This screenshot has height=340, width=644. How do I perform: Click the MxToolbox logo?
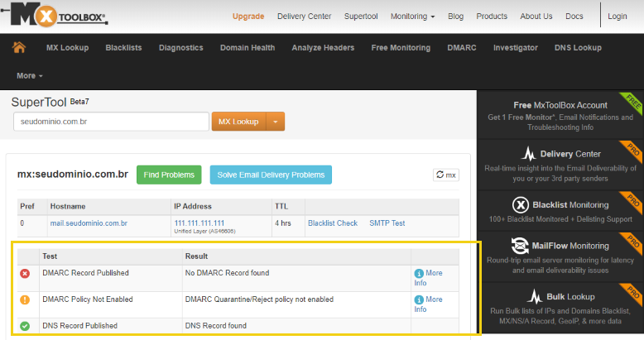(x=54, y=15)
